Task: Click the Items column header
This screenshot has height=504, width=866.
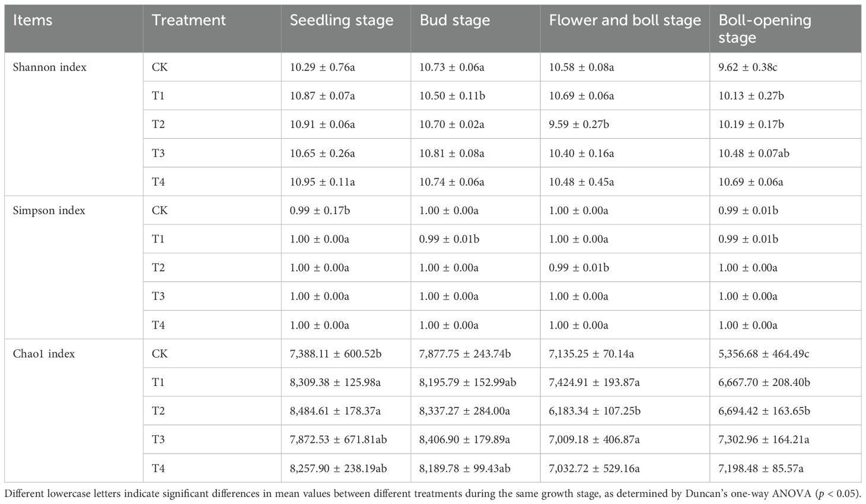Action: (33, 21)
